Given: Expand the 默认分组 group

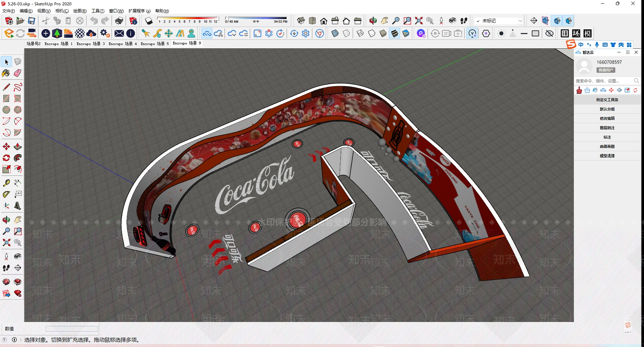Looking at the screenshot, I should 607,109.
